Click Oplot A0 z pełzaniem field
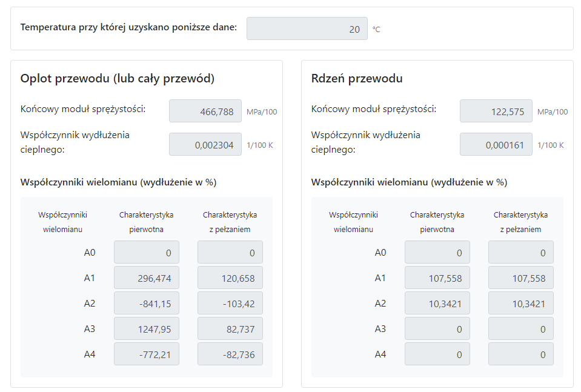Image resolution: width=581 pixels, height=392 pixels. click(230, 252)
